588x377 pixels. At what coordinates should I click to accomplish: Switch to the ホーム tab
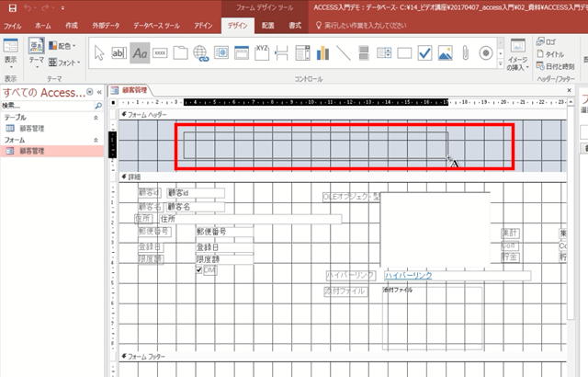click(x=43, y=26)
